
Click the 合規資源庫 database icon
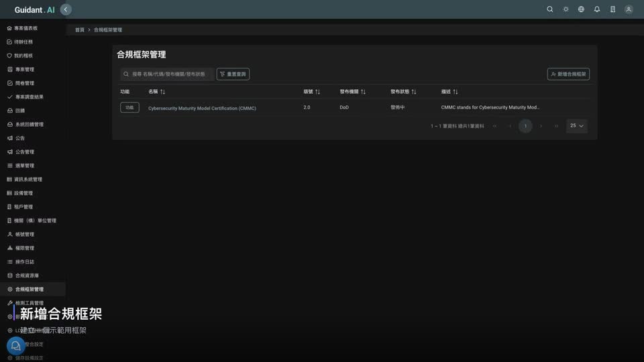click(10, 276)
